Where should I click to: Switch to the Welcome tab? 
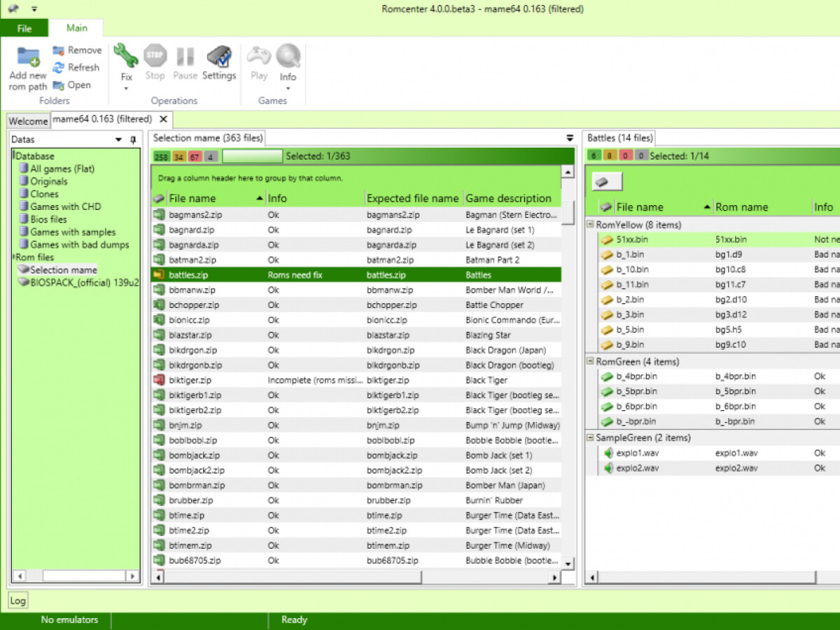pyautogui.click(x=28, y=121)
